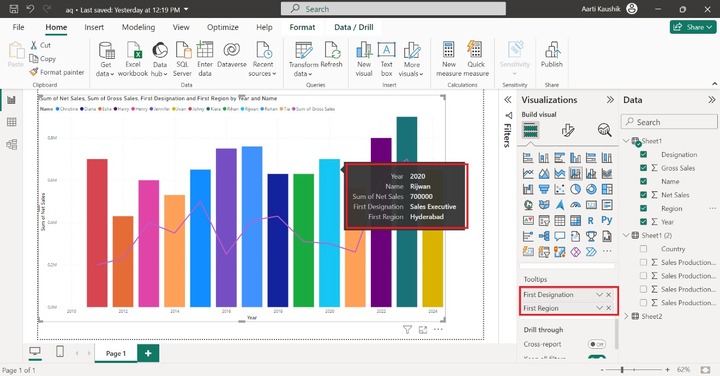Select the table visual
This screenshot has height=376, width=720.
[559, 220]
